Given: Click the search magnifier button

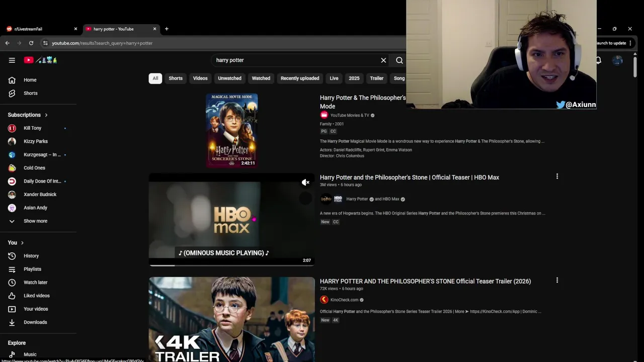Looking at the screenshot, I should click(x=399, y=60).
